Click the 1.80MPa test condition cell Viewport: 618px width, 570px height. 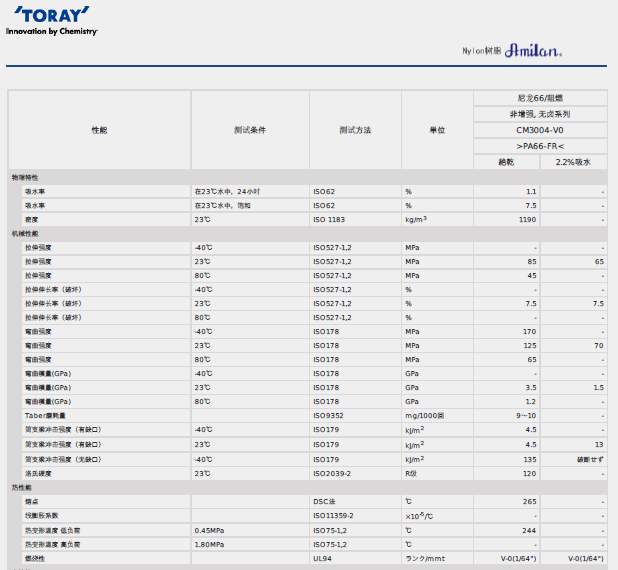coord(210,544)
